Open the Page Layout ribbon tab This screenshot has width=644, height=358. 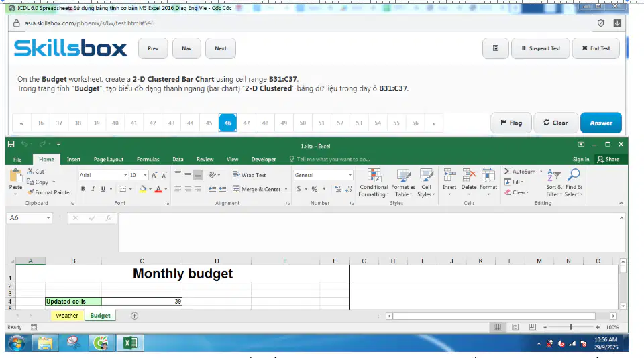pos(109,160)
